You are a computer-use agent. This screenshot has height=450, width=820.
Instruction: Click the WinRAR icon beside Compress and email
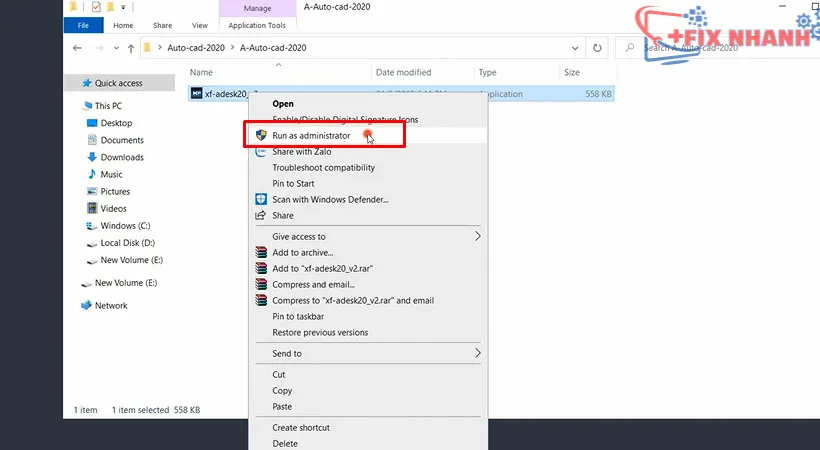(260, 284)
